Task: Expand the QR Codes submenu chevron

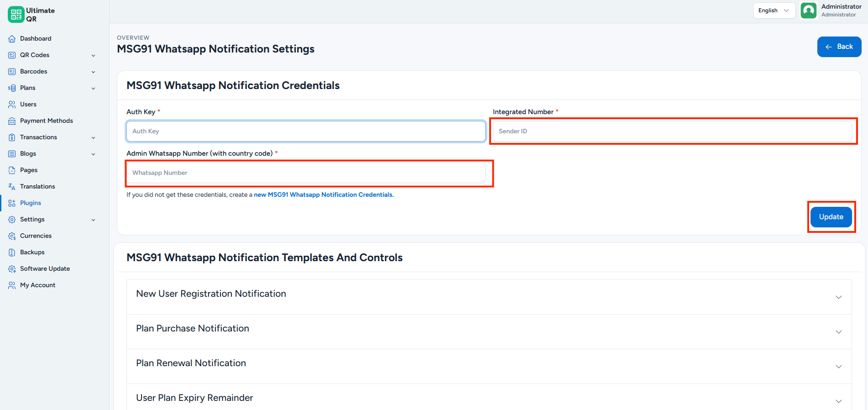Action: [x=94, y=56]
